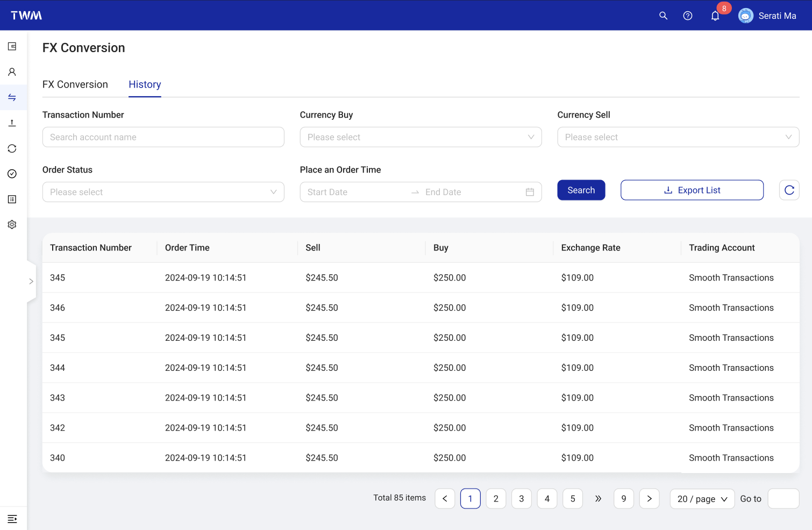Click the Serati Ma avatar picture
This screenshot has width=812, height=530.
point(745,16)
